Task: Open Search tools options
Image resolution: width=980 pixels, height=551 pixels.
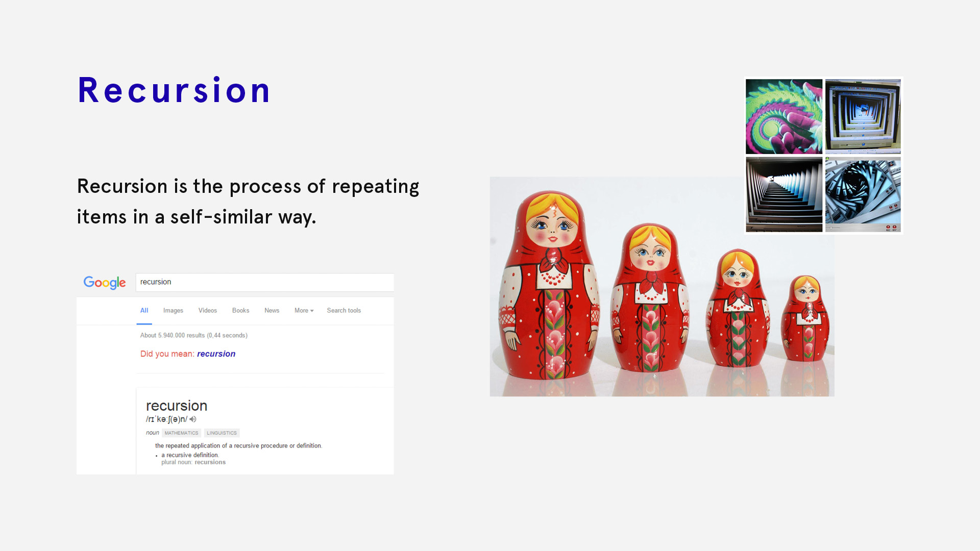Action: [x=344, y=311]
